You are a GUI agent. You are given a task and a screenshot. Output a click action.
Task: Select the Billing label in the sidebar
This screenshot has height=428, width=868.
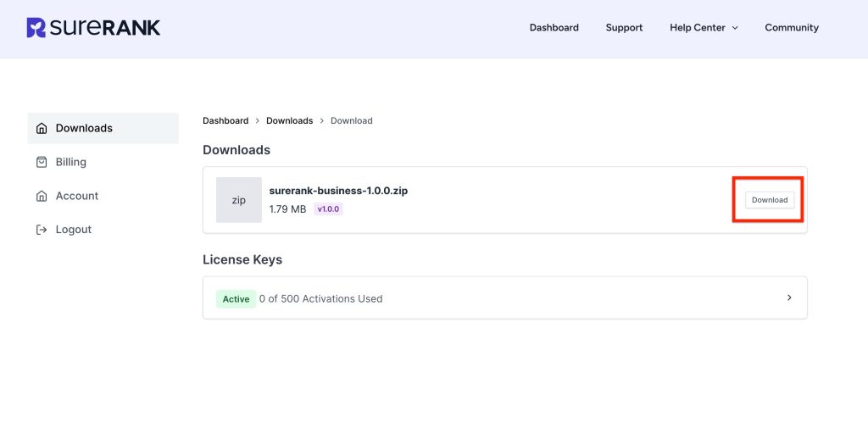pos(71,162)
